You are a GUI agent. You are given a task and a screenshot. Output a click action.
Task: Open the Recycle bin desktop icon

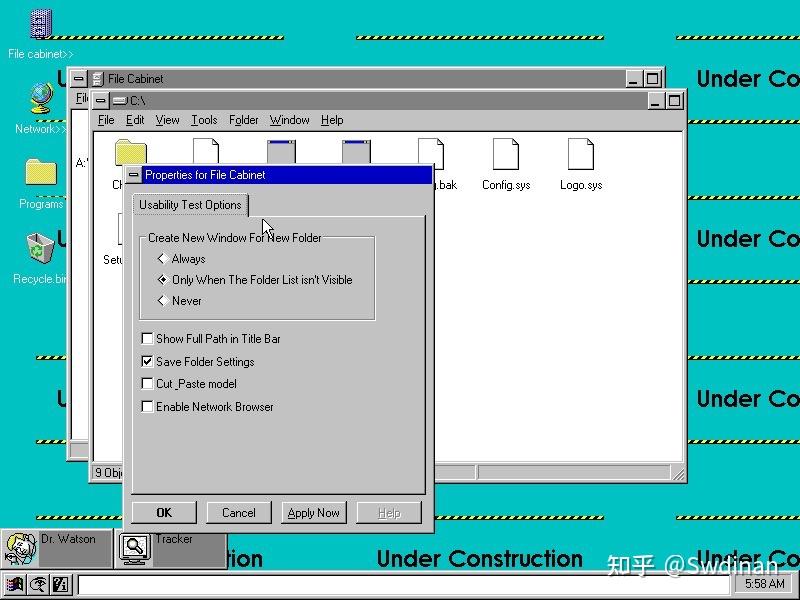point(40,250)
